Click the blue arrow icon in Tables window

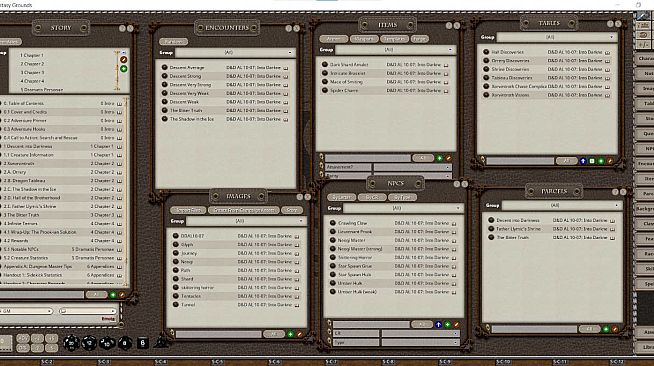coord(583,161)
